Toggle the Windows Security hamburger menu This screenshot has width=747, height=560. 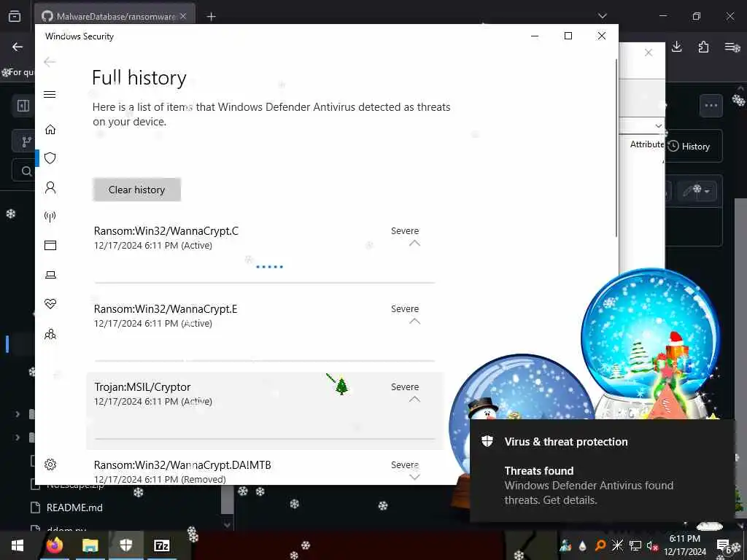coord(50,94)
